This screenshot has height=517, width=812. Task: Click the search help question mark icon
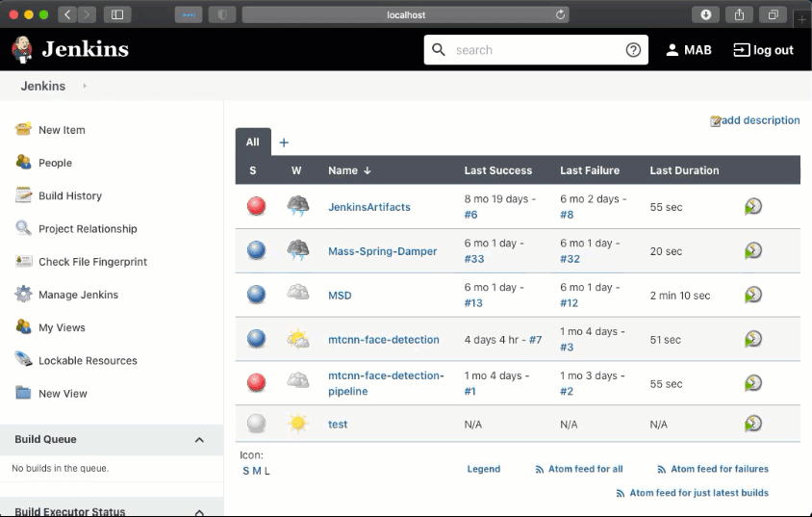633,50
